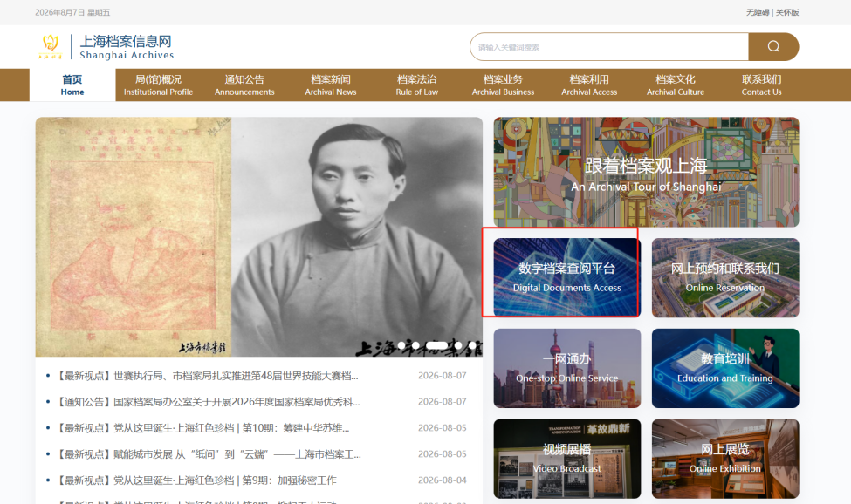Click the date 2026-08-04 beside 第9期 article
Viewport: 851px width, 504px height.
442,480
